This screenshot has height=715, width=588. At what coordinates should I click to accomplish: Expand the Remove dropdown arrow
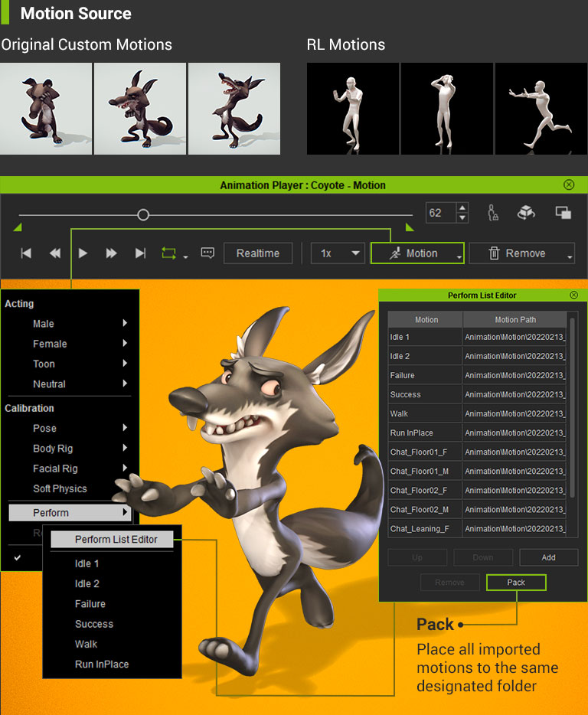(570, 257)
